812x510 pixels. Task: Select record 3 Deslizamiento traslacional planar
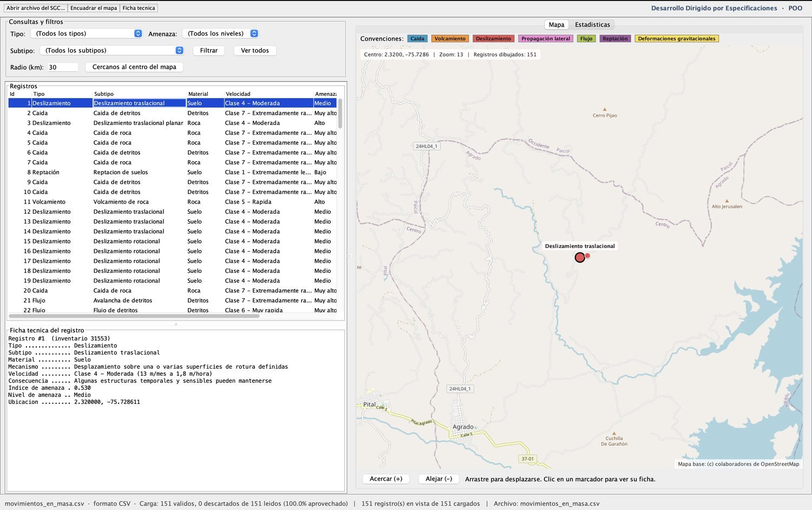click(172, 123)
